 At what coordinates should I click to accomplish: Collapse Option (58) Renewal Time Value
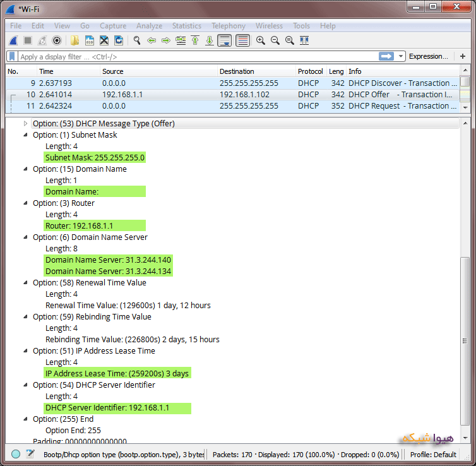click(x=25, y=283)
